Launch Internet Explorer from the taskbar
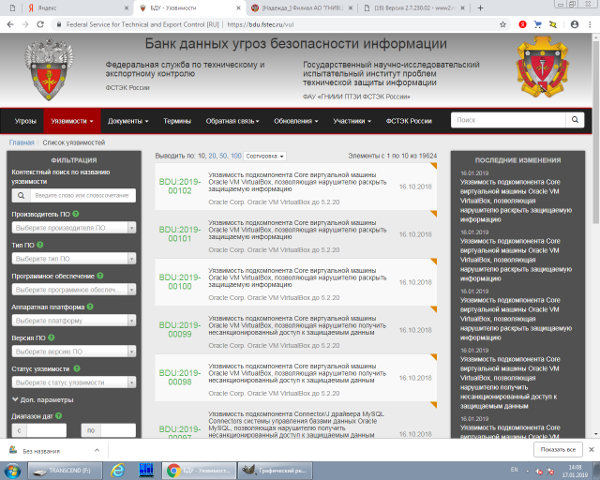 118,470
